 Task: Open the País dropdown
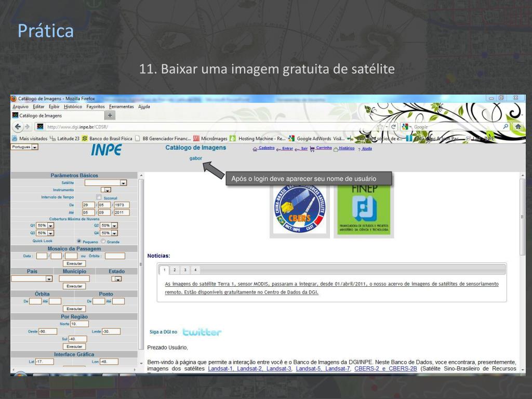pos(32,278)
